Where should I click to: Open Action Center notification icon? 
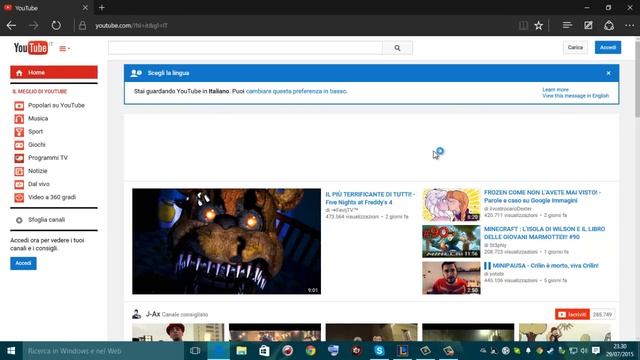pyautogui.click(x=596, y=351)
